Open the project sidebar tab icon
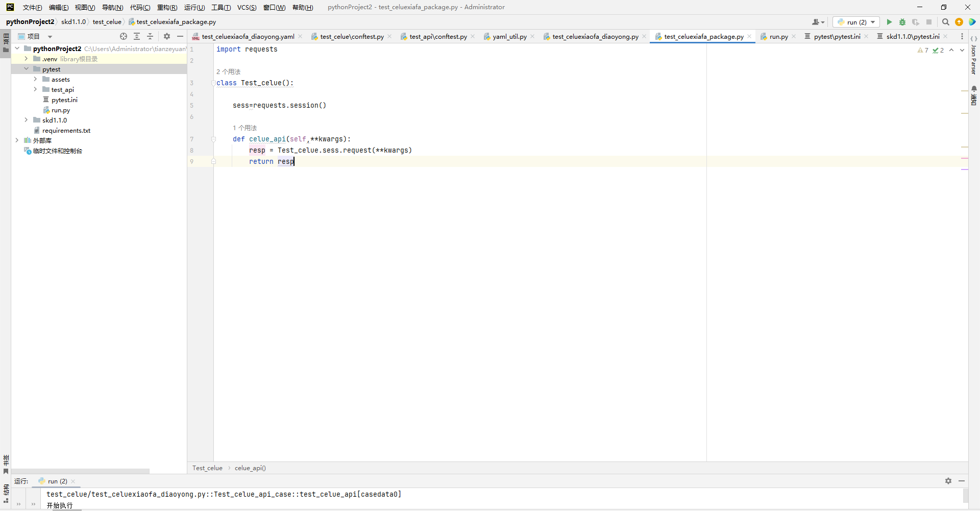 [6, 42]
